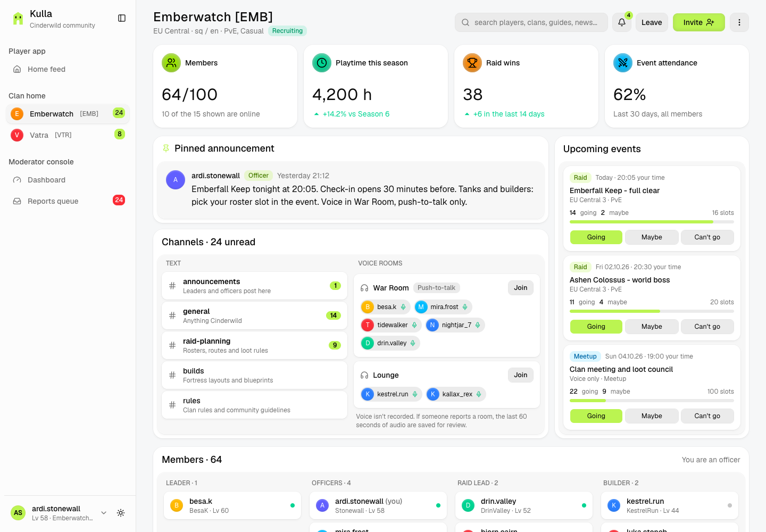Click the Home feed house icon
766x532 pixels.
[x=17, y=69]
